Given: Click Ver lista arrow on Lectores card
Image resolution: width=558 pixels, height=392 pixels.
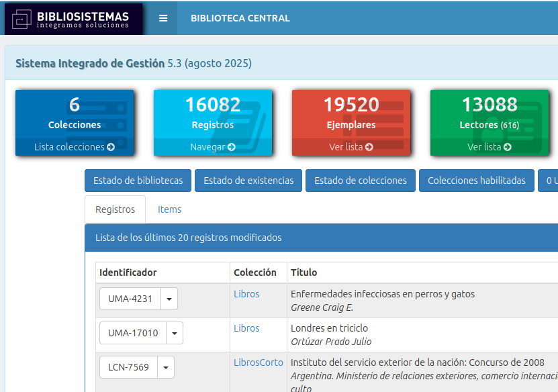Looking at the screenshot, I should [490, 147].
